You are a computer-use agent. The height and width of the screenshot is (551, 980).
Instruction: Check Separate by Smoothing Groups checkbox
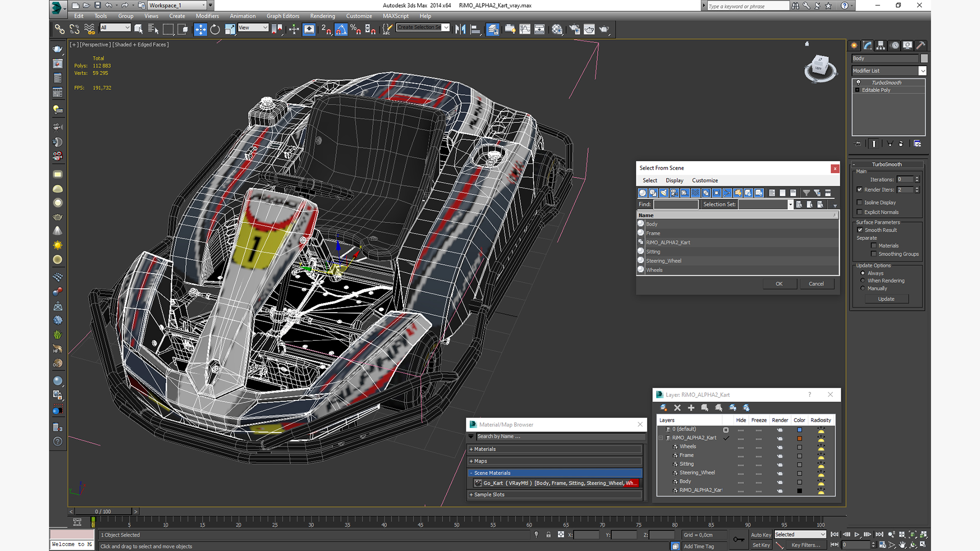tap(873, 254)
